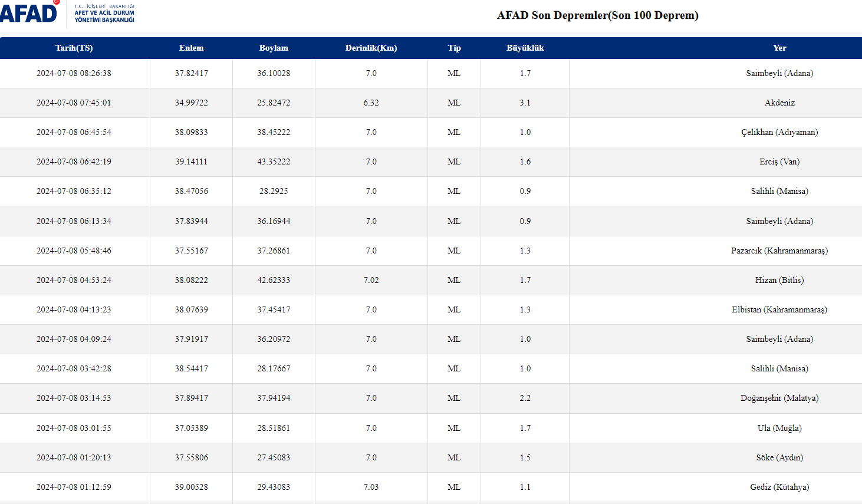Click the Pazarcık (Kahramanmaraş) location cell
The width and height of the screenshot is (862, 504).
[x=779, y=251]
